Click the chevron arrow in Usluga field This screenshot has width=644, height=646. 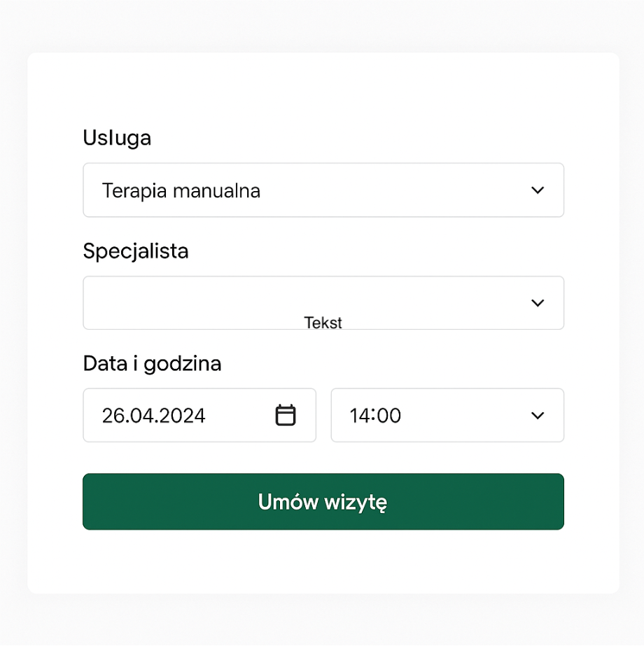538,190
